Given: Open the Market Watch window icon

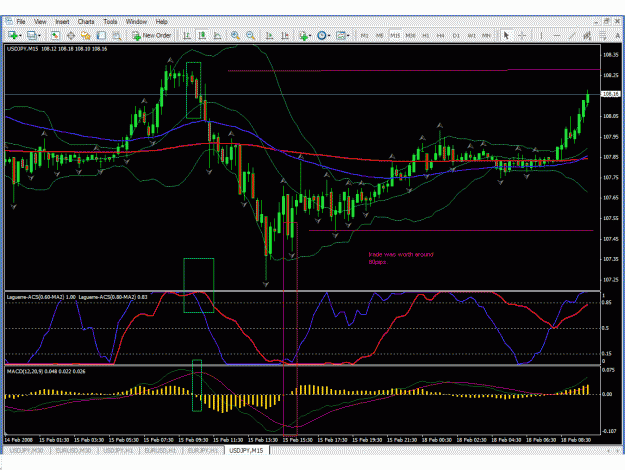Looking at the screenshot, I should (55, 35).
